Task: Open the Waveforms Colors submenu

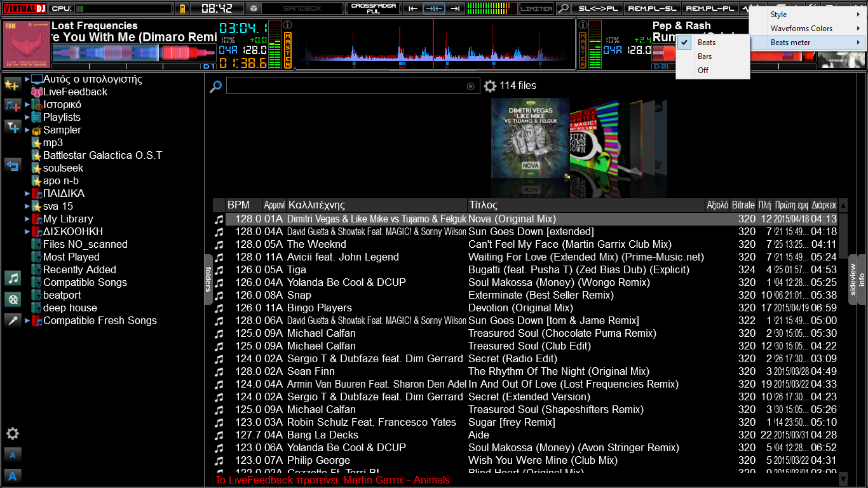Action: [x=808, y=29]
